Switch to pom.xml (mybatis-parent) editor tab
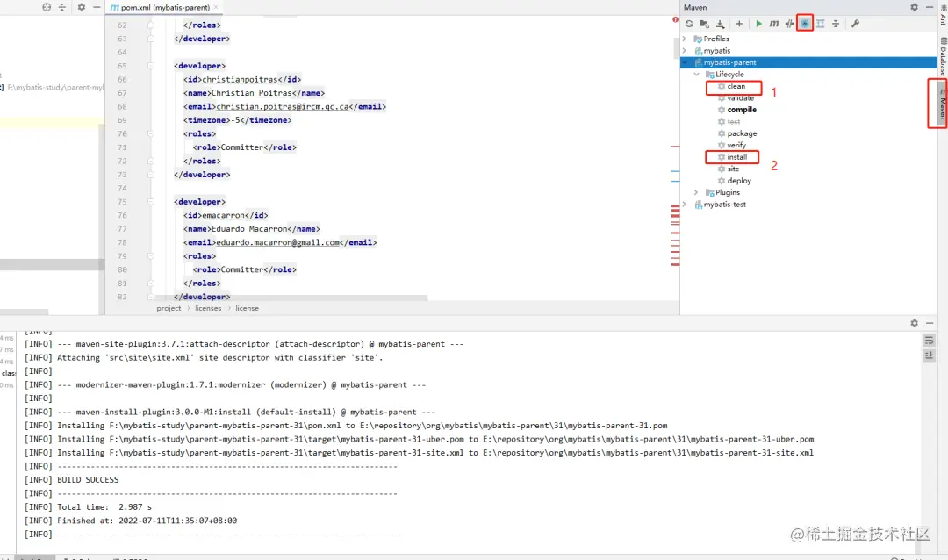This screenshot has width=948, height=560. pos(164,7)
